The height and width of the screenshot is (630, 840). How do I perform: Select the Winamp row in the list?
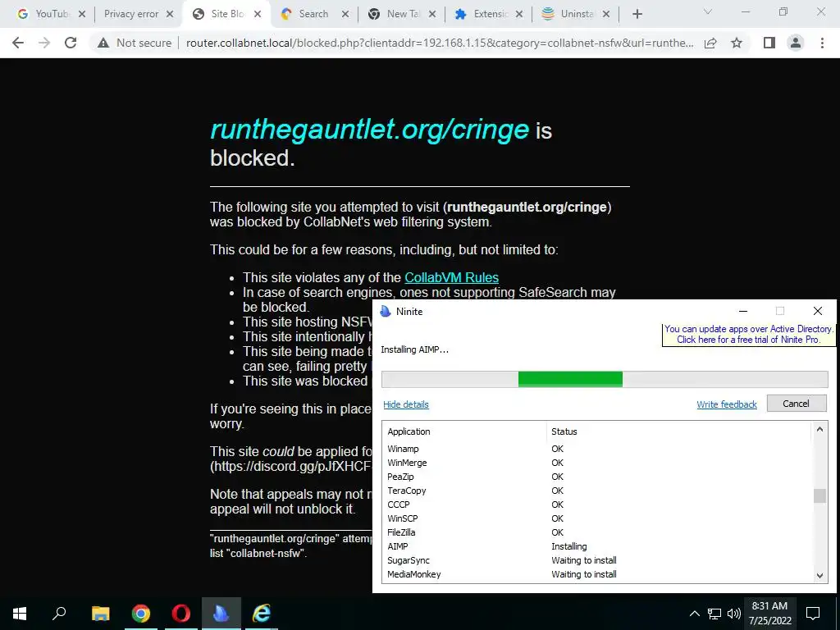tap(597, 449)
